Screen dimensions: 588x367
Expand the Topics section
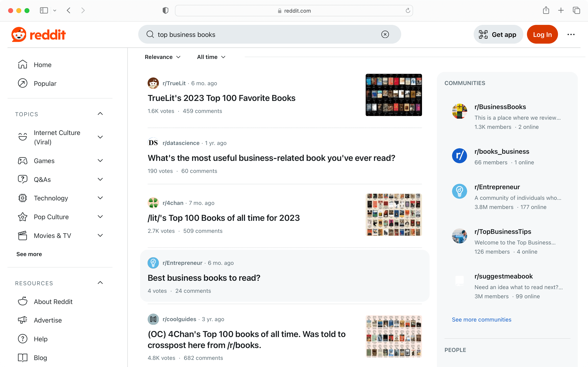click(100, 113)
